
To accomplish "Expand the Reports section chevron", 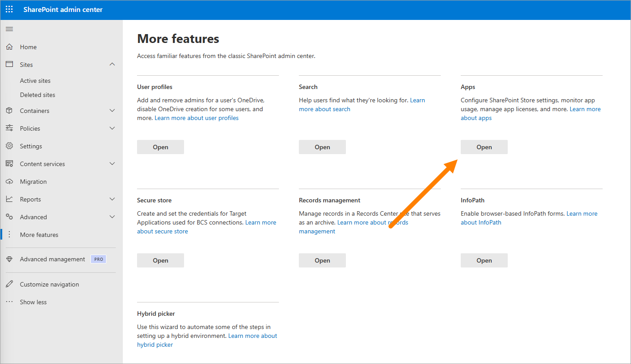I will (112, 199).
